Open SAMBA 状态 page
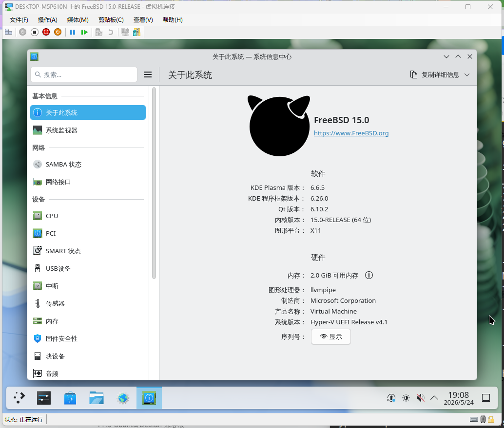 pyautogui.click(x=88, y=165)
